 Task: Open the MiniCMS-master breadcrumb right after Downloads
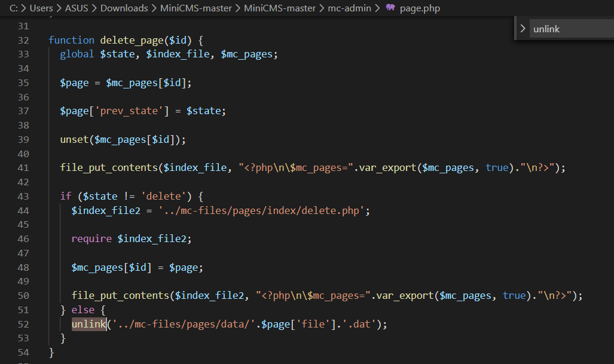[195, 8]
